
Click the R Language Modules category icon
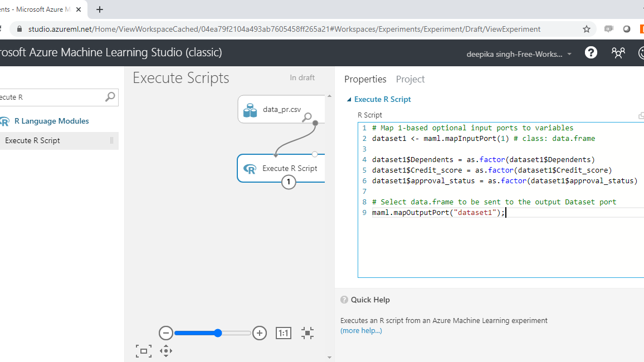click(4, 121)
